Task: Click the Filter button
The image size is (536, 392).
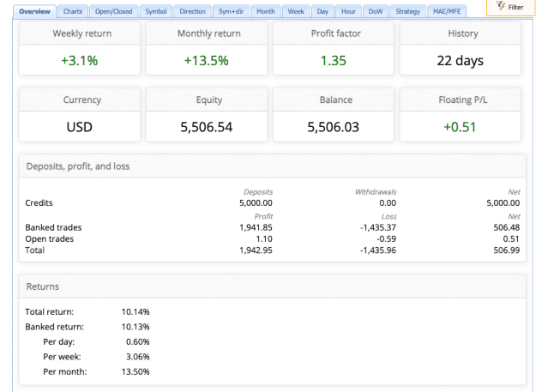Action: 510,7
